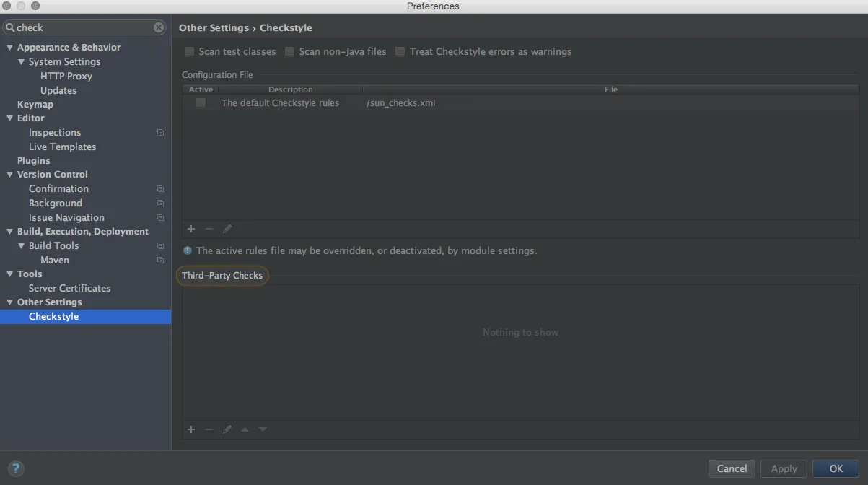The width and height of the screenshot is (868, 485).
Task: Collapse the System Settings node
Action: point(22,62)
